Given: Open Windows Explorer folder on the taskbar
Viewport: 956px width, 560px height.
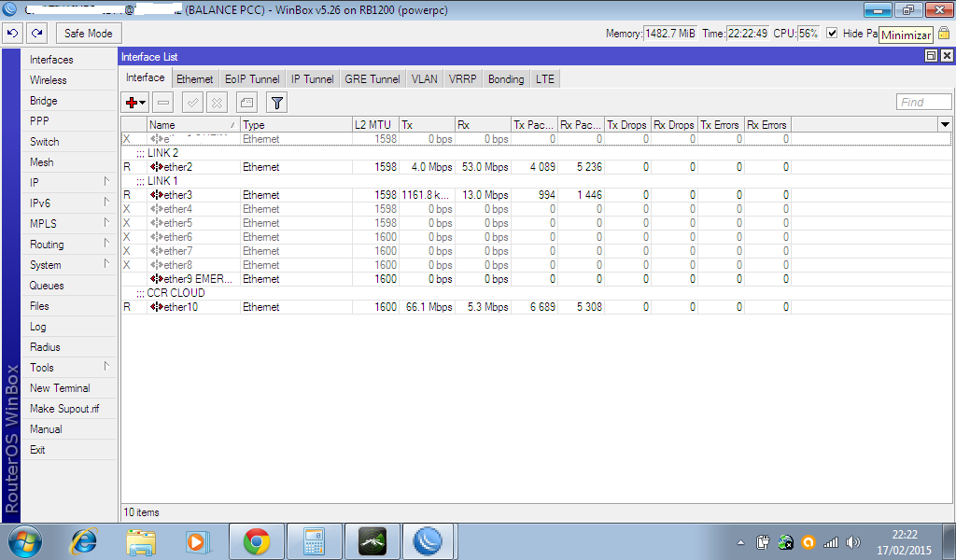Looking at the screenshot, I should tap(141, 541).
